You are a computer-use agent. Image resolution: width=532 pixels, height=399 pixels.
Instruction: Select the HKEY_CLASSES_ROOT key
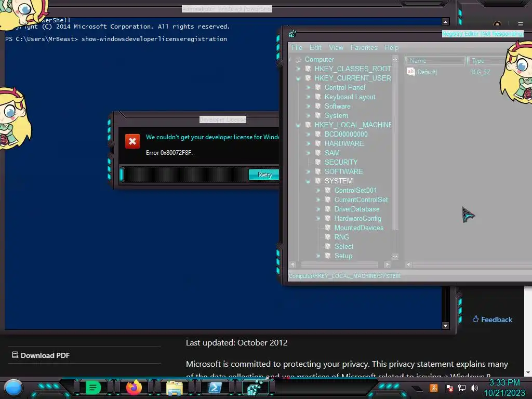[353, 69]
